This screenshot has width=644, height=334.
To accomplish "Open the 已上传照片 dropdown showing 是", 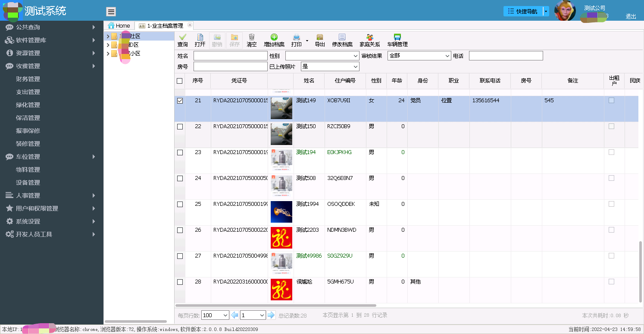I will pyautogui.click(x=330, y=66).
